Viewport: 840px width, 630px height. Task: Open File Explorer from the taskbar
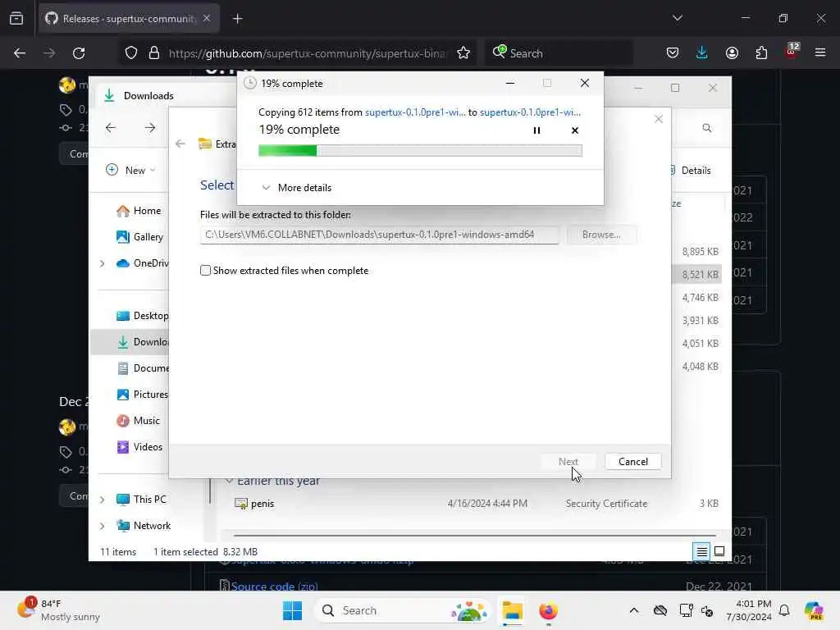pos(512,610)
